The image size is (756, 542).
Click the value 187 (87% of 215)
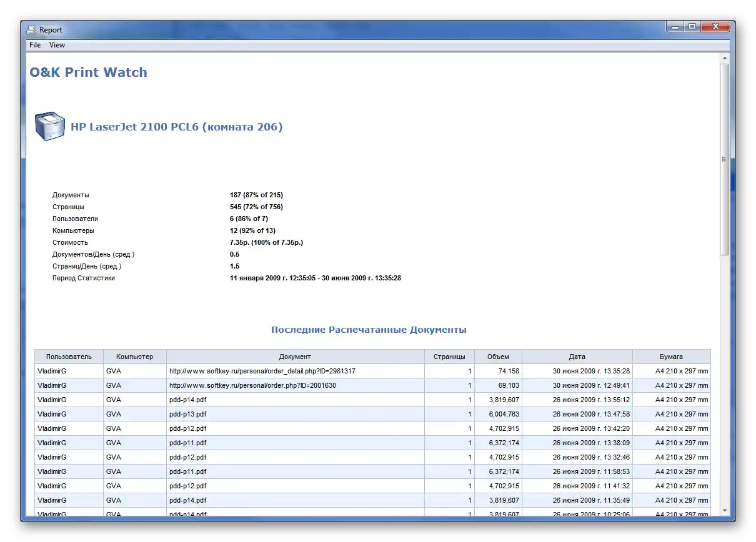tap(256, 195)
